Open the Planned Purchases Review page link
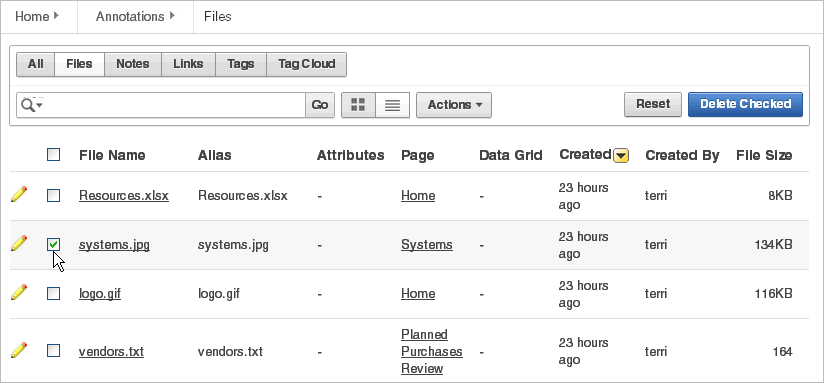This screenshot has height=383, width=824. click(x=431, y=351)
